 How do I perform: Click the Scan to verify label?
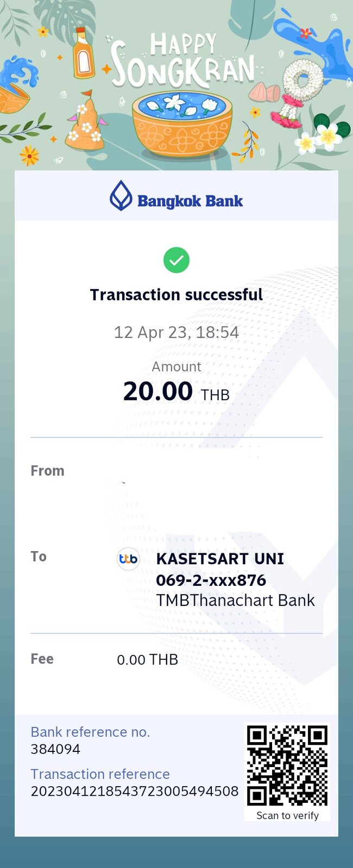click(x=287, y=815)
